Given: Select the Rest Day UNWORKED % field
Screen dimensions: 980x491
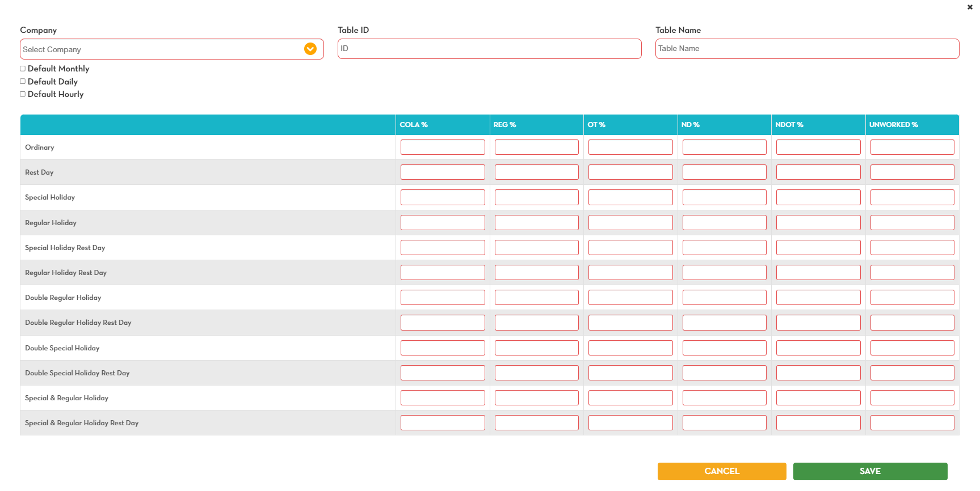Looking at the screenshot, I should (x=912, y=172).
